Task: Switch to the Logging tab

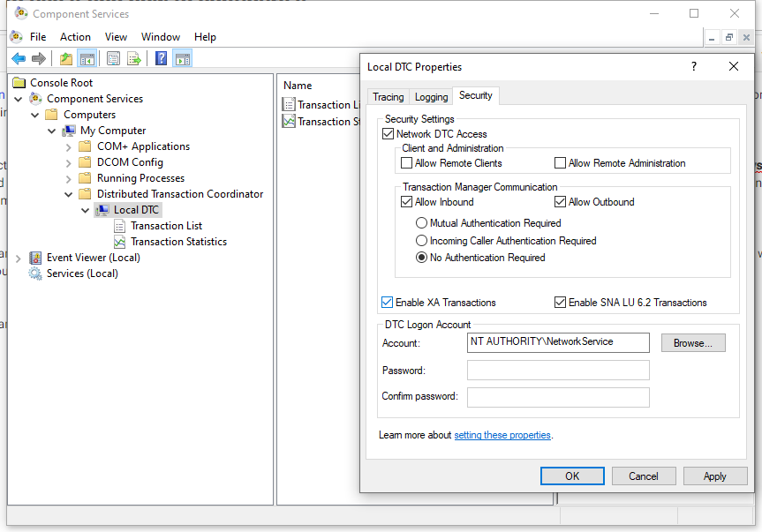Action: click(431, 97)
